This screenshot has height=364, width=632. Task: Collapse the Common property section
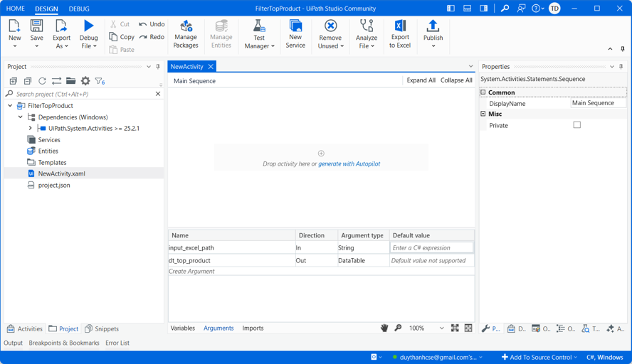point(483,92)
